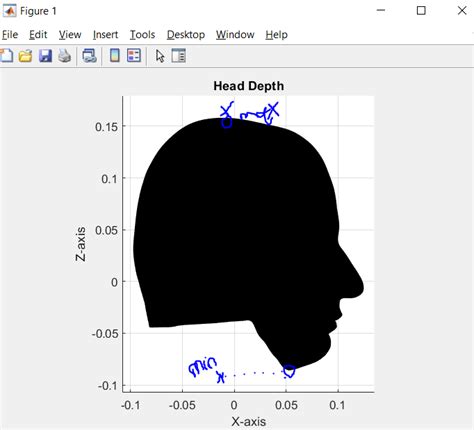Click the 'X-axis' label
This screenshot has height=430, width=474.
pos(249,421)
